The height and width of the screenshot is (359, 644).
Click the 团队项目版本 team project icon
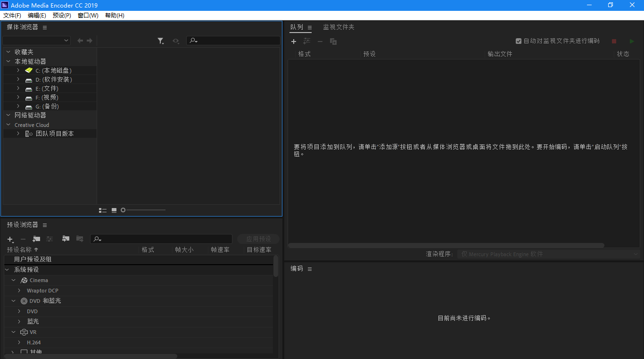point(29,134)
